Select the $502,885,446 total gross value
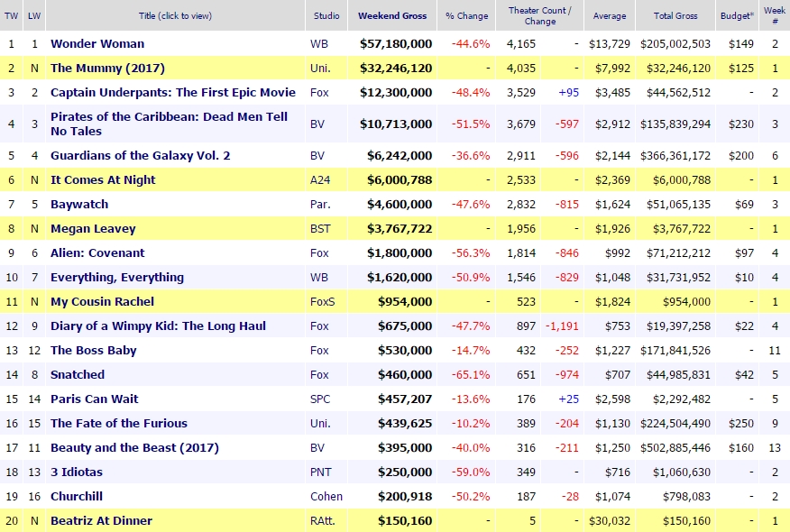The image size is (790, 532). 675,448
